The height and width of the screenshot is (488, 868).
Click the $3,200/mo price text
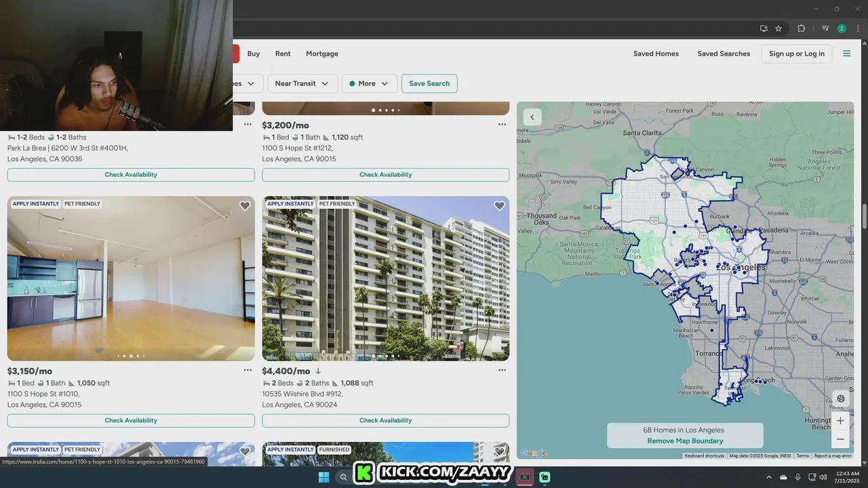285,125
